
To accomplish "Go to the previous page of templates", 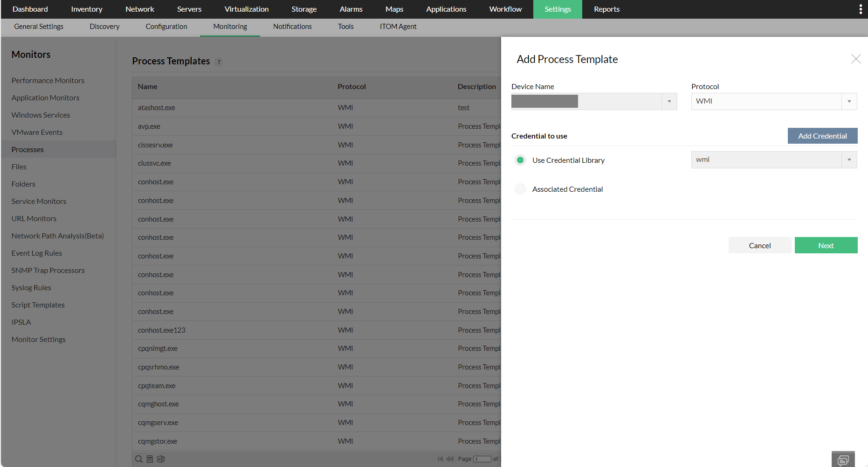I will pos(449,459).
